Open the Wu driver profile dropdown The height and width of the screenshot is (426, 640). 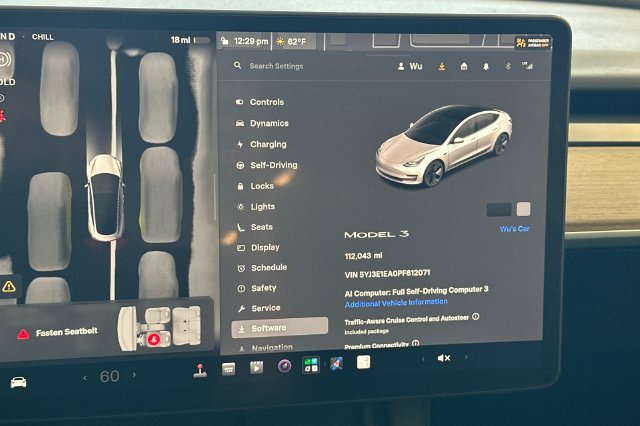click(x=410, y=66)
